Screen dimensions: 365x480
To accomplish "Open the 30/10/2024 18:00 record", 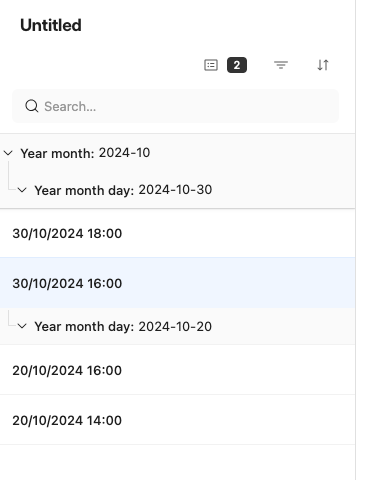I will [x=177, y=233].
